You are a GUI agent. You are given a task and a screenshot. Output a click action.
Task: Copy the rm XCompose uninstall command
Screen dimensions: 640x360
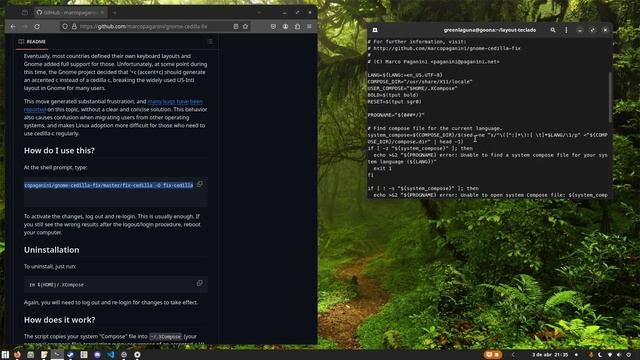tap(200, 283)
